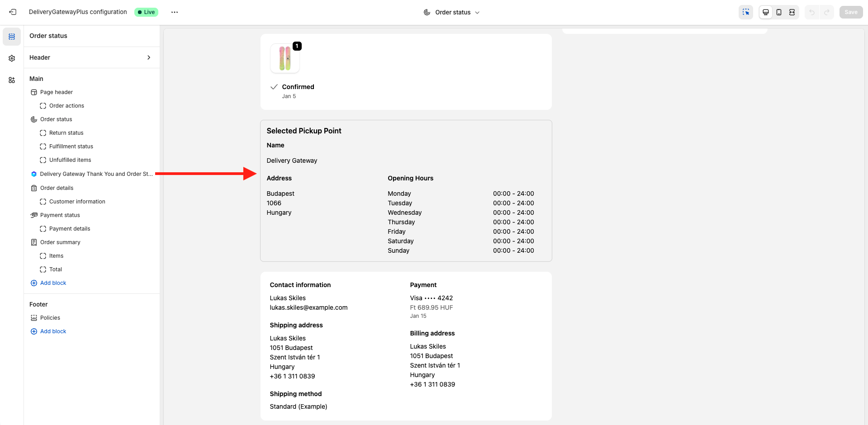The height and width of the screenshot is (425, 868).
Task: Select the Order details section item
Action: [57, 188]
